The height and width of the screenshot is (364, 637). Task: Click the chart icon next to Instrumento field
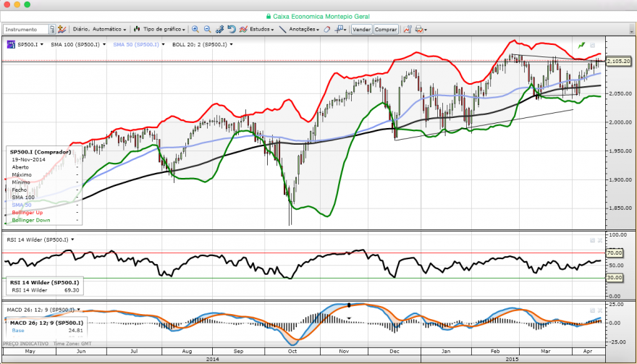(62, 29)
